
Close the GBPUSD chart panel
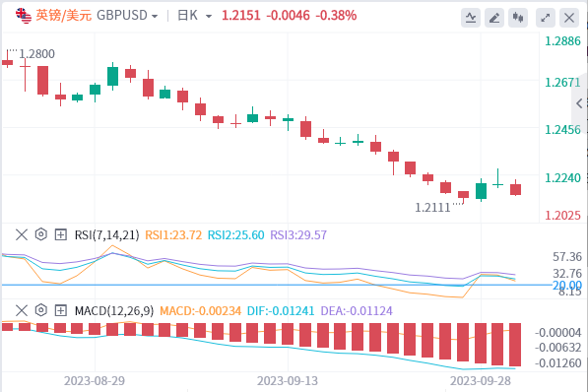coord(569,18)
